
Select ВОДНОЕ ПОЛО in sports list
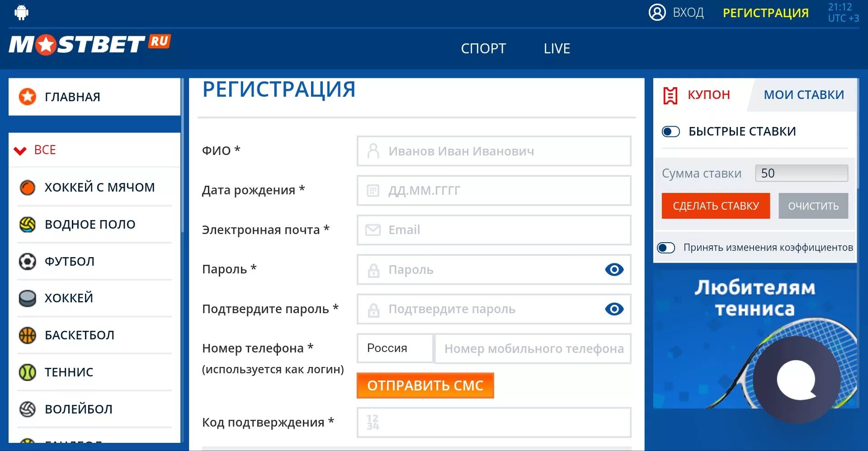pos(94,224)
